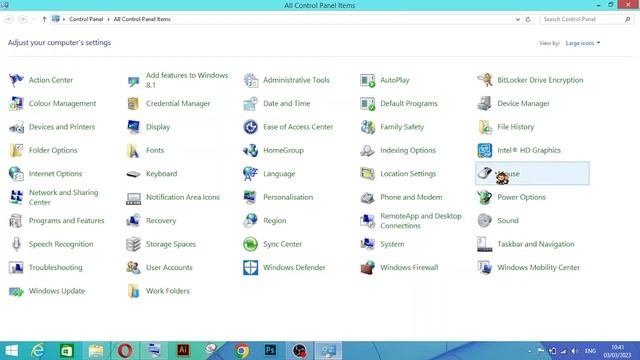Open the Windows Start button
The height and width of the screenshot is (360, 640).
click(x=11, y=351)
